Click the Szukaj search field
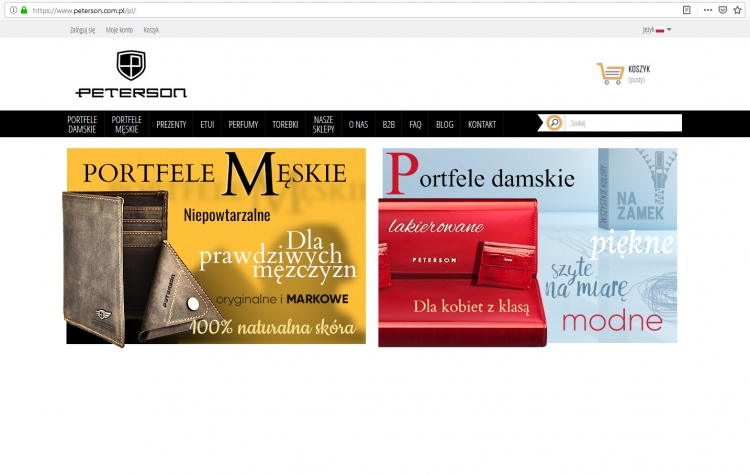750x475 pixels. [x=623, y=123]
